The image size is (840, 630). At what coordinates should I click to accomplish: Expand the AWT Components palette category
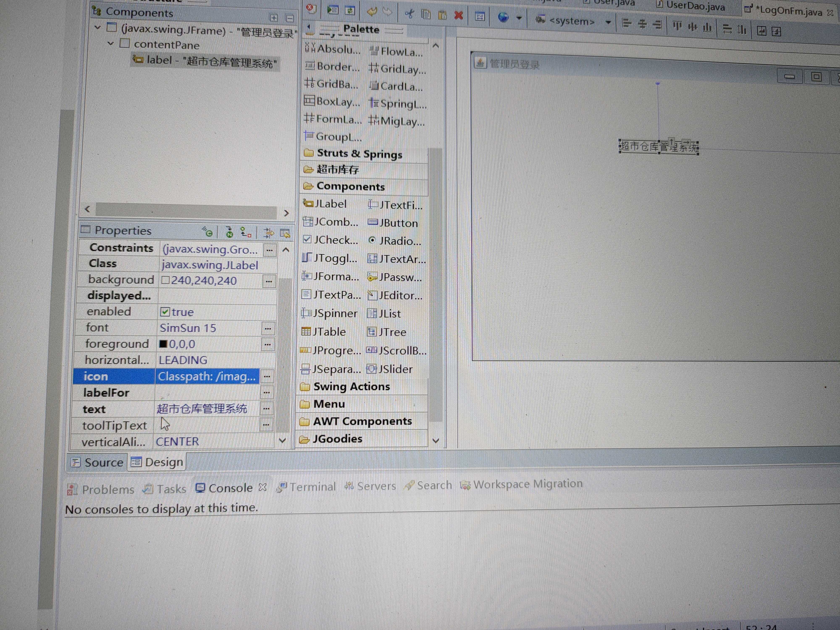click(362, 421)
